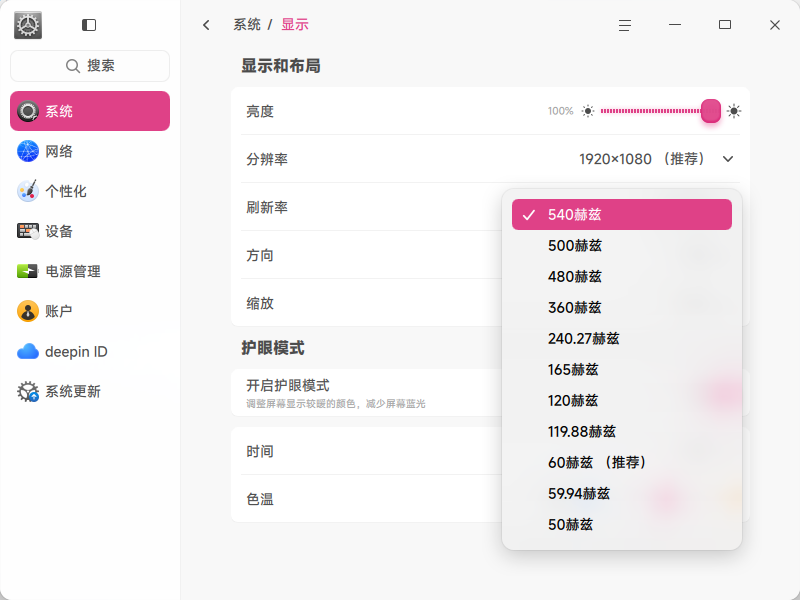Viewport: 800px width, 600px height.
Task: Open 网络 settings in sidebar
Action: tap(90, 151)
